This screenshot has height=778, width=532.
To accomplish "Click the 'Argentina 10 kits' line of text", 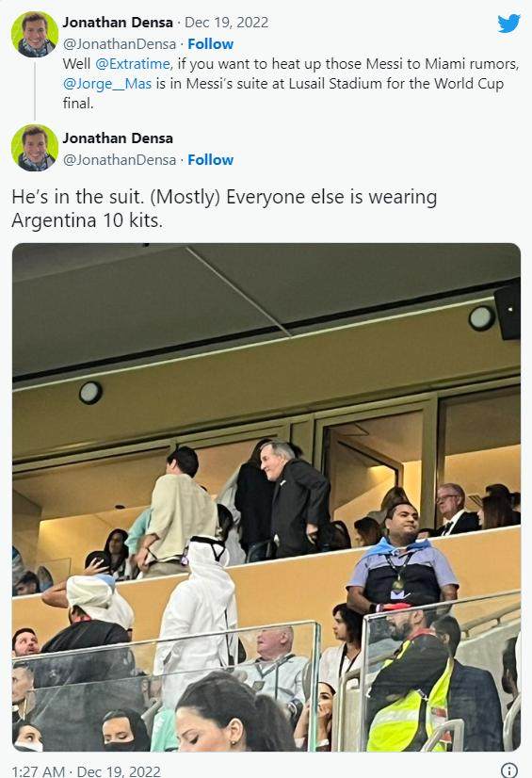I will coord(88,220).
